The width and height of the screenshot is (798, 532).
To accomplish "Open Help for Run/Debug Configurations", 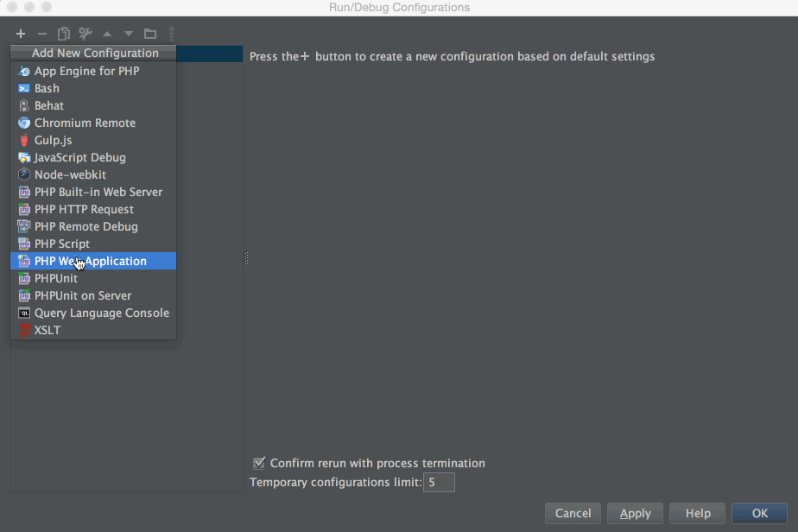I will click(x=697, y=513).
